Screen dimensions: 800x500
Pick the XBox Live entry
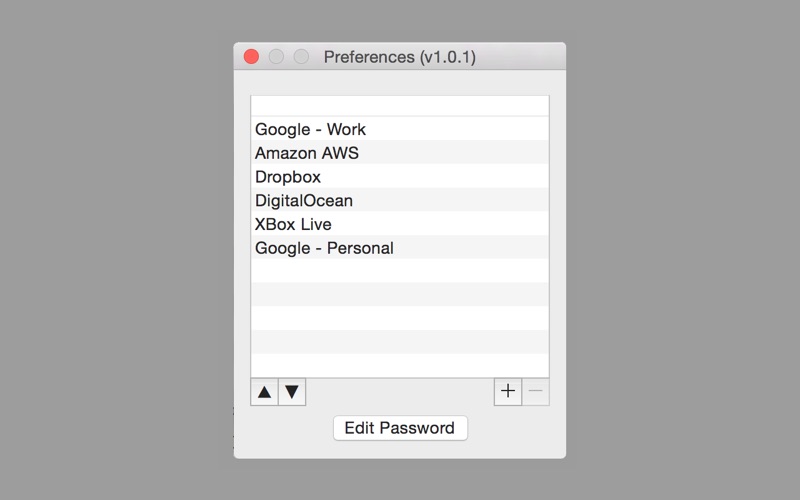pyautogui.click(x=400, y=224)
